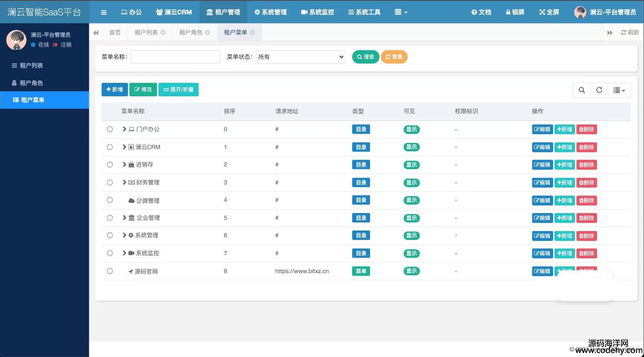Select the radio button for 企微管理
The width and height of the screenshot is (644, 357).
tap(110, 200)
